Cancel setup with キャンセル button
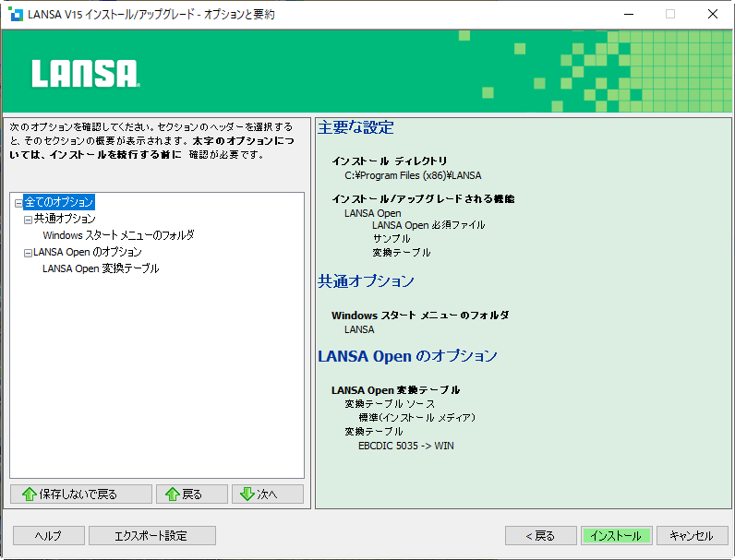This screenshot has height=560, width=735. pyautogui.click(x=693, y=536)
